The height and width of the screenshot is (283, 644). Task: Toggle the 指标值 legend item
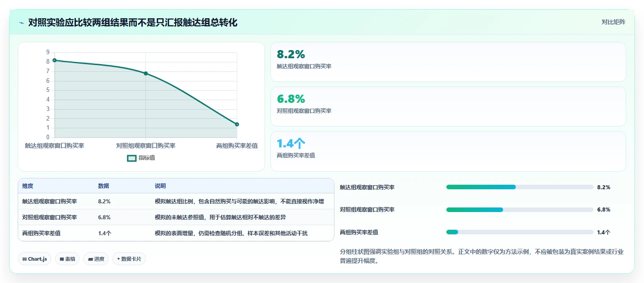[x=141, y=158]
